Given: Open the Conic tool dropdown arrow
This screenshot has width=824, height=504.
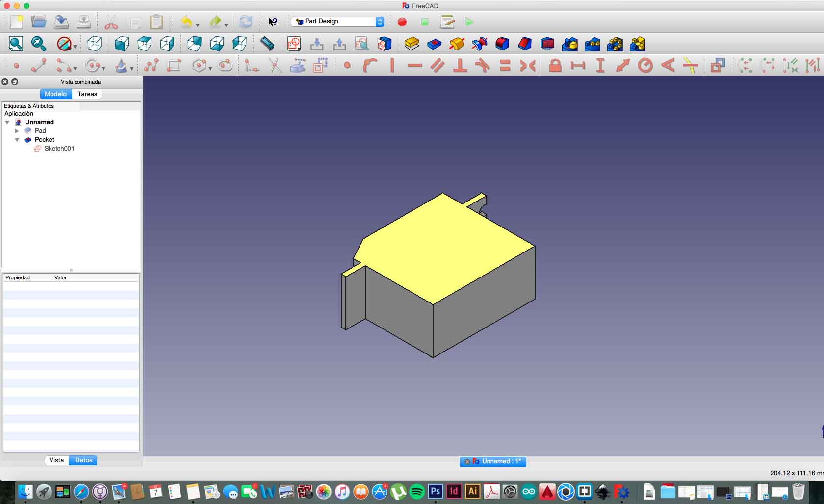Looking at the screenshot, I should point(132,68).
